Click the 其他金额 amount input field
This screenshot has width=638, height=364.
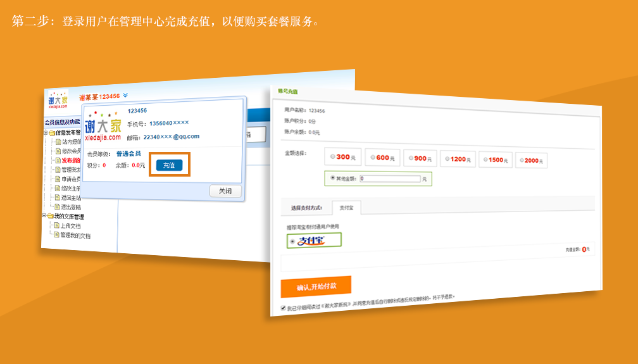[x=389, y=179]
